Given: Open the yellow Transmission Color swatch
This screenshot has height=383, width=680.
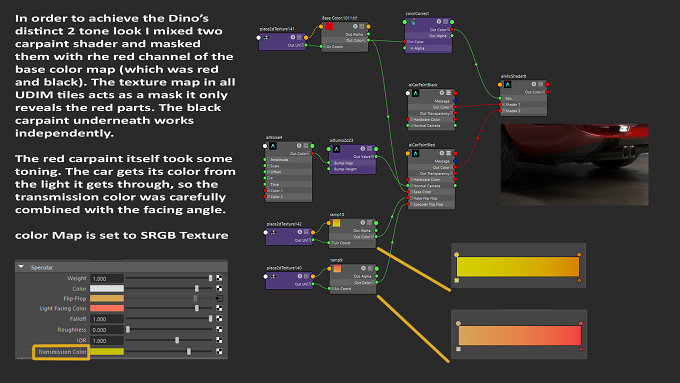Looking at the screenshot, I should [107, 351].
